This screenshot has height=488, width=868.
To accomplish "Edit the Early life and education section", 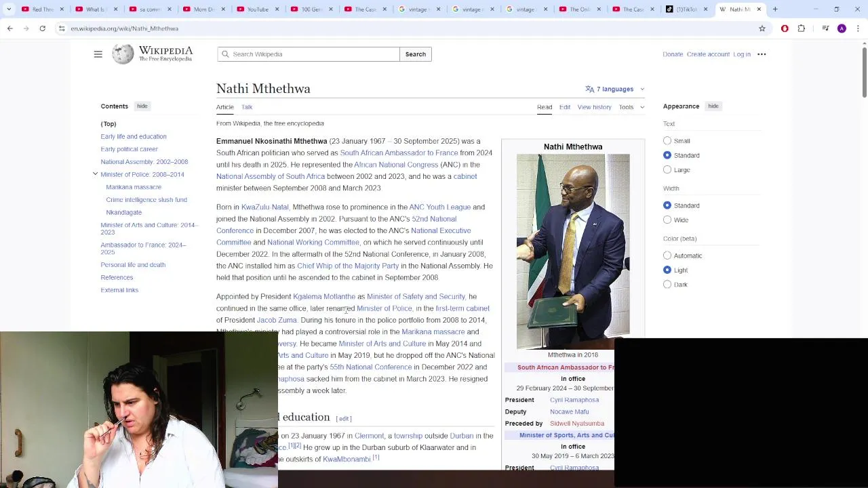I will pos(344,419).
